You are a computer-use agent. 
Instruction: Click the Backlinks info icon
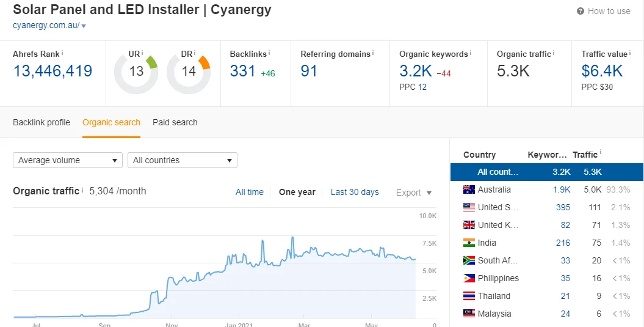(x=269, y=53)
